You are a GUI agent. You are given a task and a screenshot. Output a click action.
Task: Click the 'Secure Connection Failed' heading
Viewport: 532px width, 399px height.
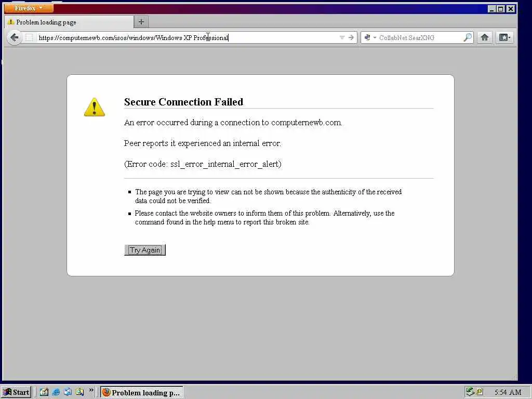pos(183,102)
